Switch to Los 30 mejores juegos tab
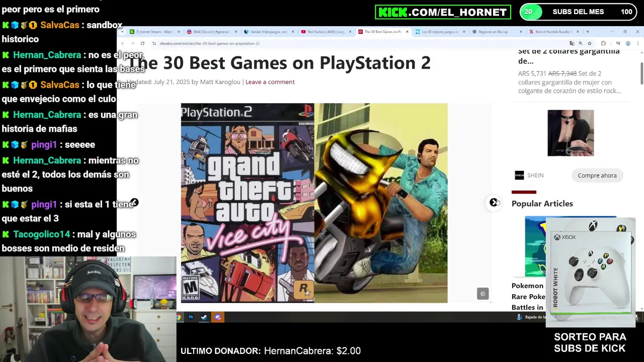Image resolution: width=644 pixels, height=362 pixels. pyautogui.click(x=440, y=32)
